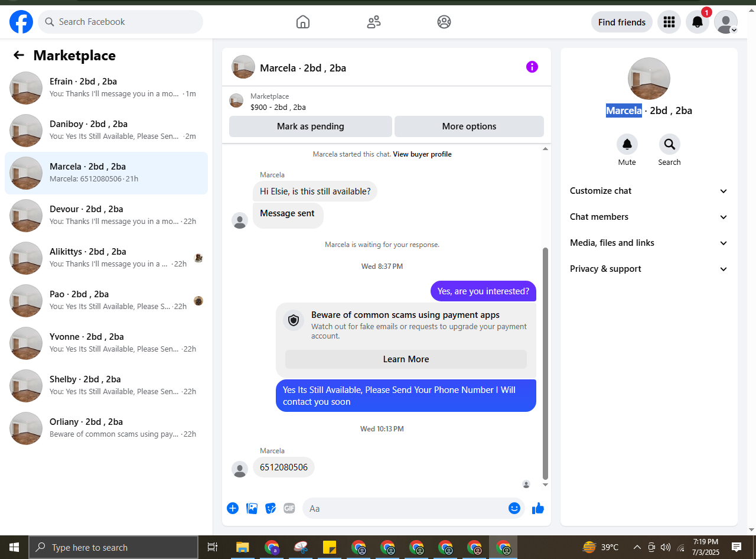Click Find friends button

pyautogui.click(x=622, y=22)
